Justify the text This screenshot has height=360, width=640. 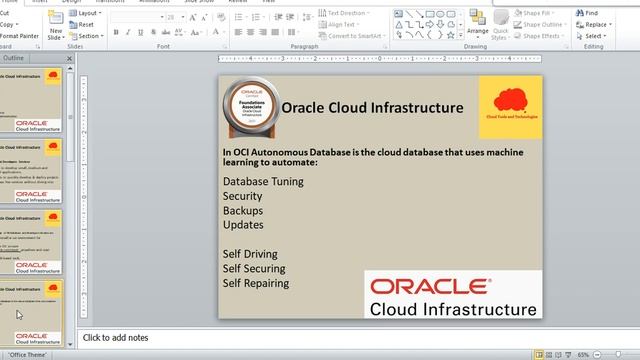coord(276,32)
